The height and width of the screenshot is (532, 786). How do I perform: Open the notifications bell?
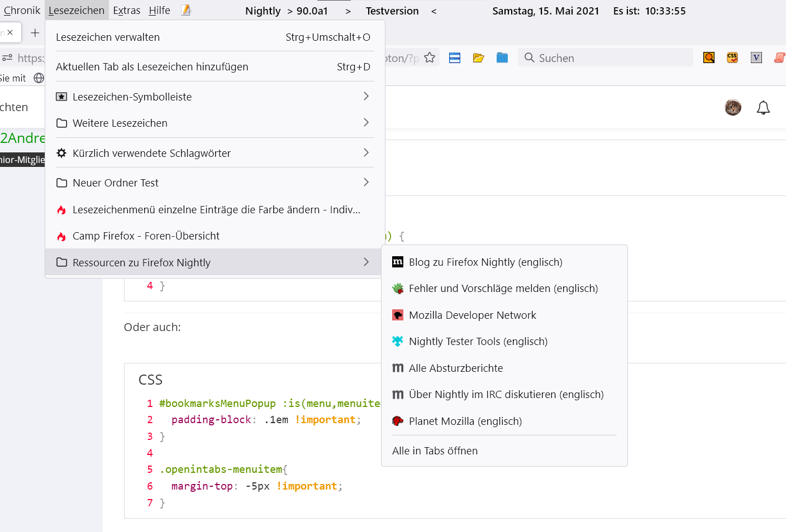[x=763, y=108]
